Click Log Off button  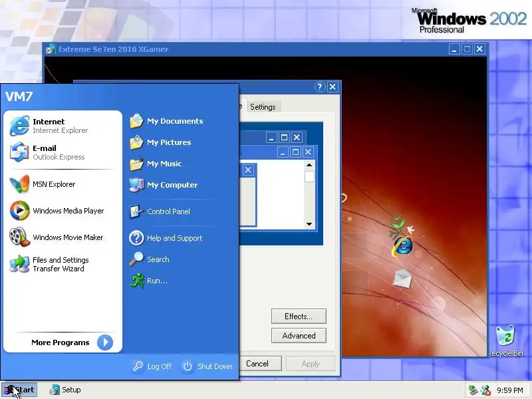coord(152,366)
